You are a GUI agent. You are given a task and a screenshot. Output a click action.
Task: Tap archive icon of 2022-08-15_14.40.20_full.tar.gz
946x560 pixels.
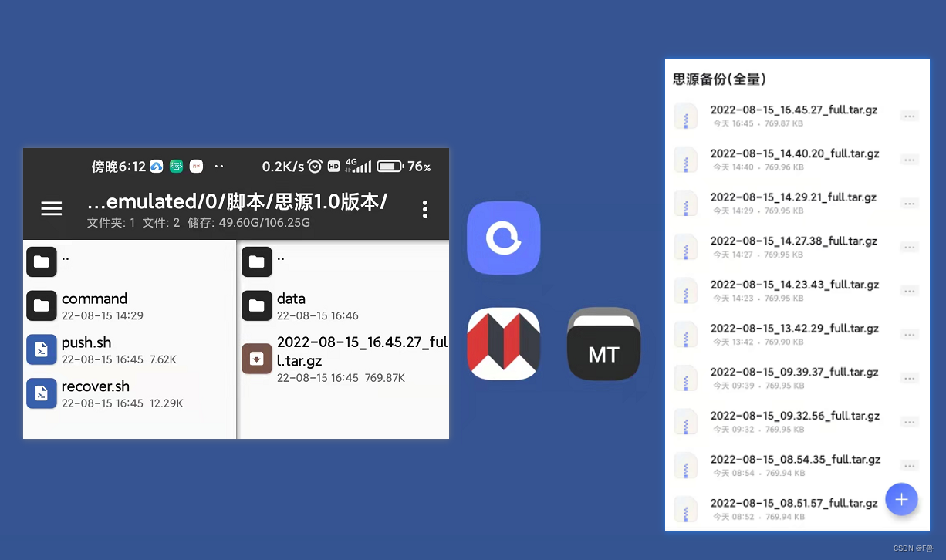pyautogui.click(x=685, y=160)
